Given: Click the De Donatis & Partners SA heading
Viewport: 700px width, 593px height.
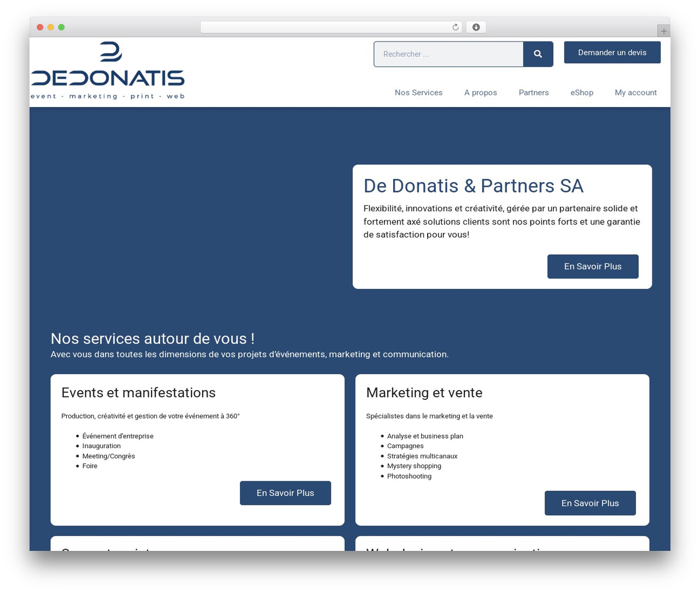Looking at the screenshot, I should tap(474, 186).
